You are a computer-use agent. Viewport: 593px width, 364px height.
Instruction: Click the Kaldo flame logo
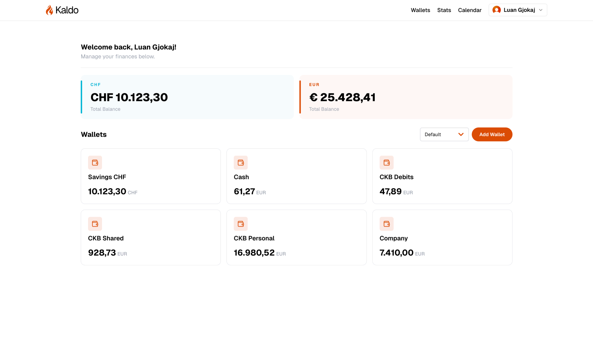point(49,10)
